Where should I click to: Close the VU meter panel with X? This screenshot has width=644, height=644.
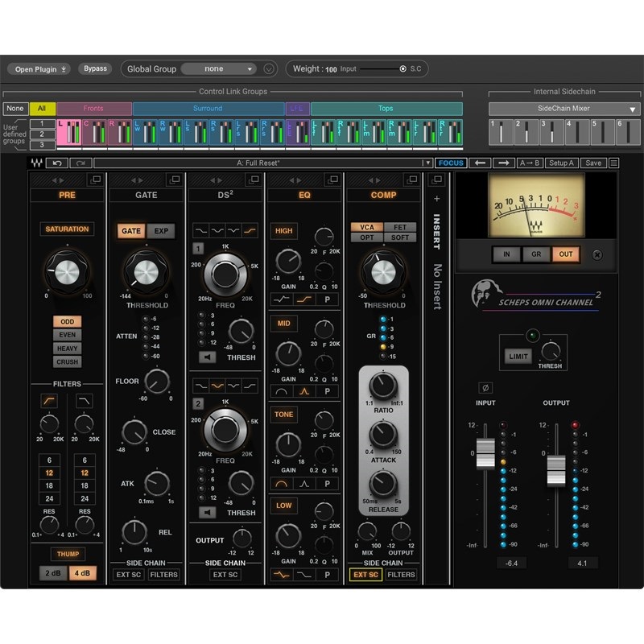(597, 254)
